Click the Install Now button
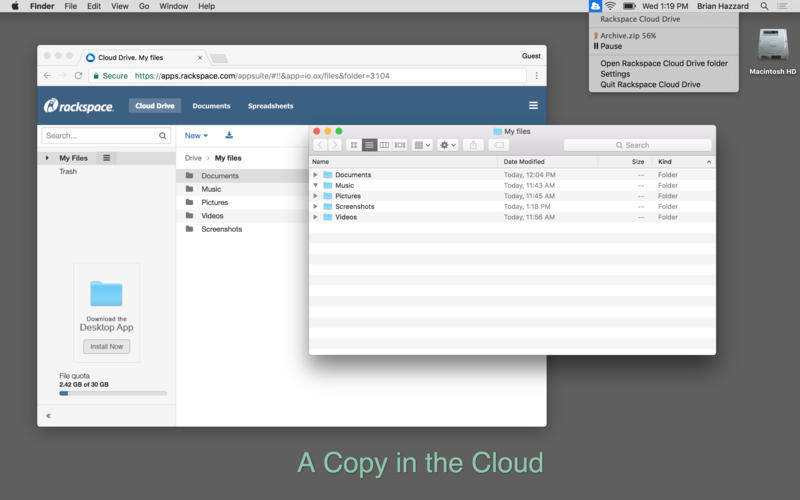This screenshot has height=500, width=800. pyautogui.click(x=106, y=346)
